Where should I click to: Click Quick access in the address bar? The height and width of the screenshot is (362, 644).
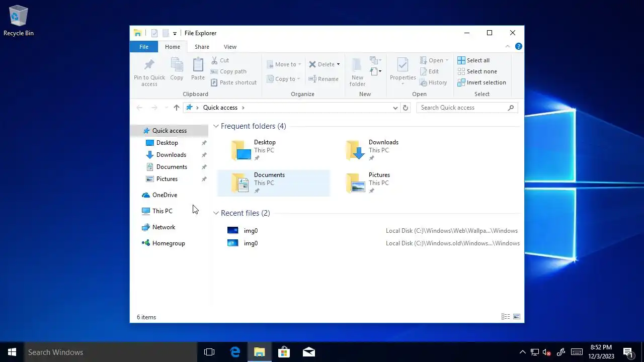(x=220, y=108)
